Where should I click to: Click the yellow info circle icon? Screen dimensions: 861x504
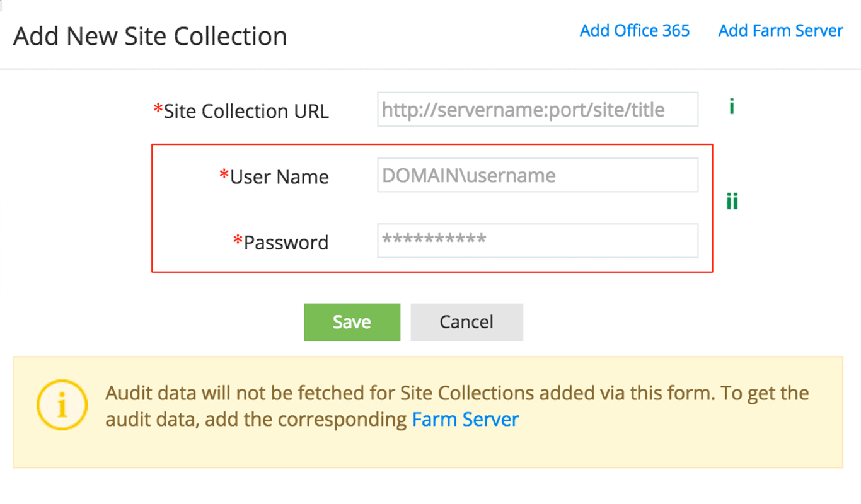61,406
